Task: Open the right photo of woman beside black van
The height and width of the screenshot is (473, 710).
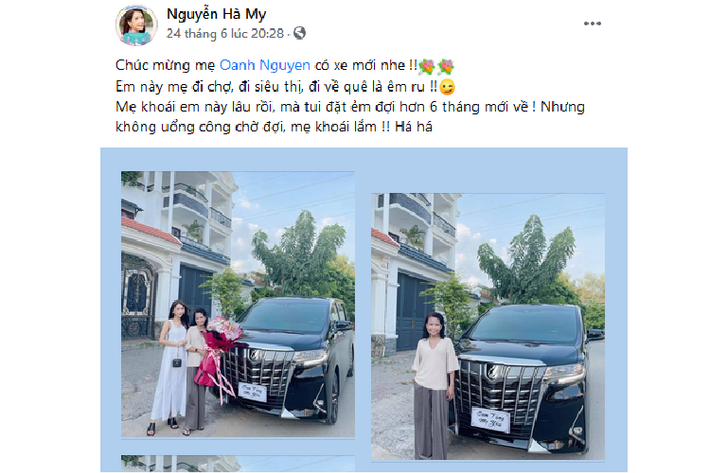Action: point(488,327)
